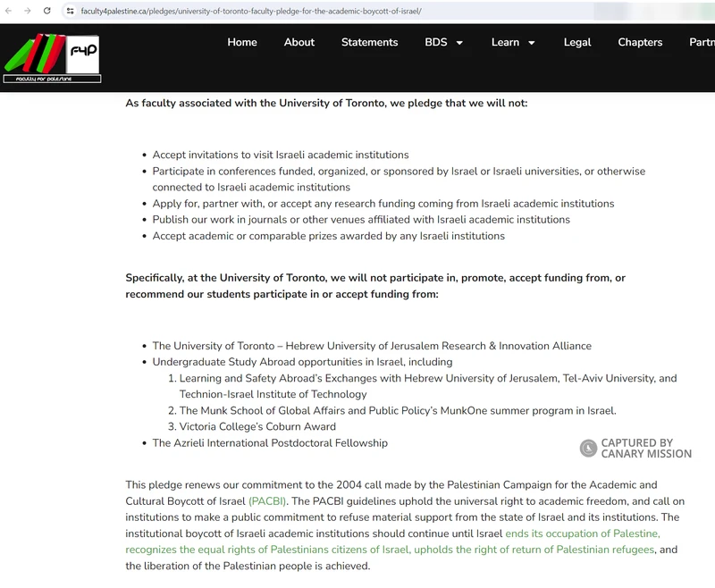Click the browser back arrow
This screenshot has width=715, height=588.
pyautogui.click(x=8, y=11)
